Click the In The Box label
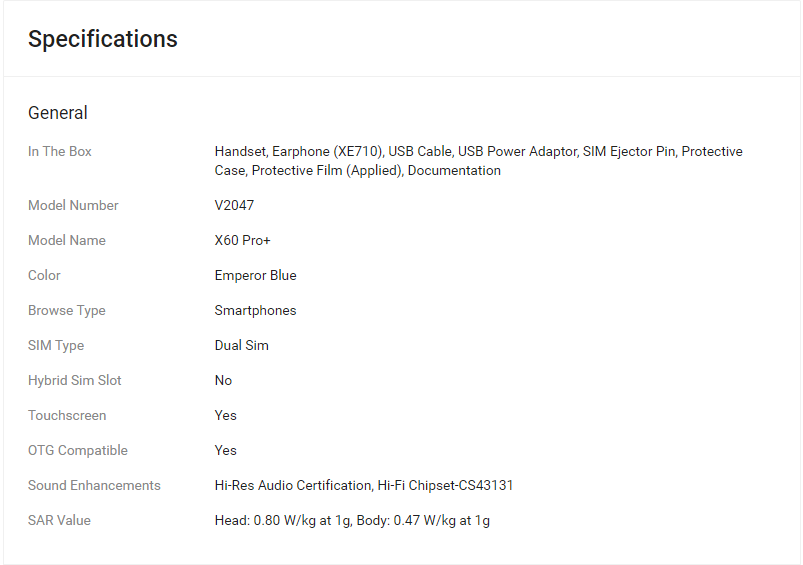This screenshot has width=803, height=565. point(60,152)
